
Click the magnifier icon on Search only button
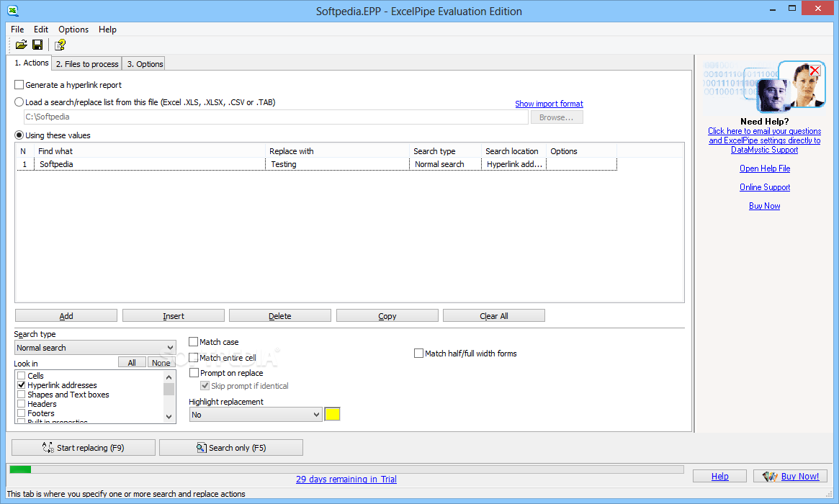(201, 447)
